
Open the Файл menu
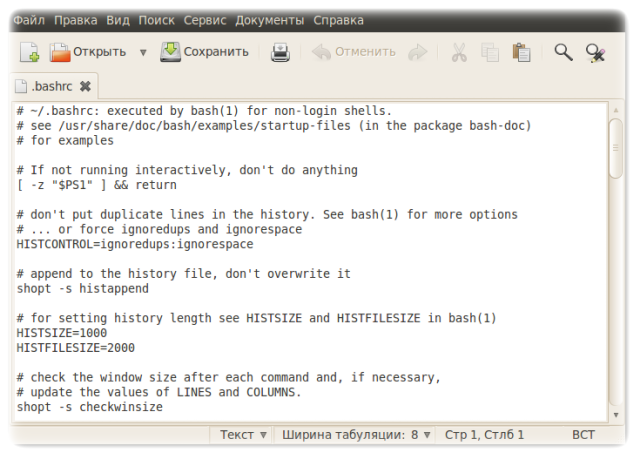pyautogui.click(x=29, y=20)
